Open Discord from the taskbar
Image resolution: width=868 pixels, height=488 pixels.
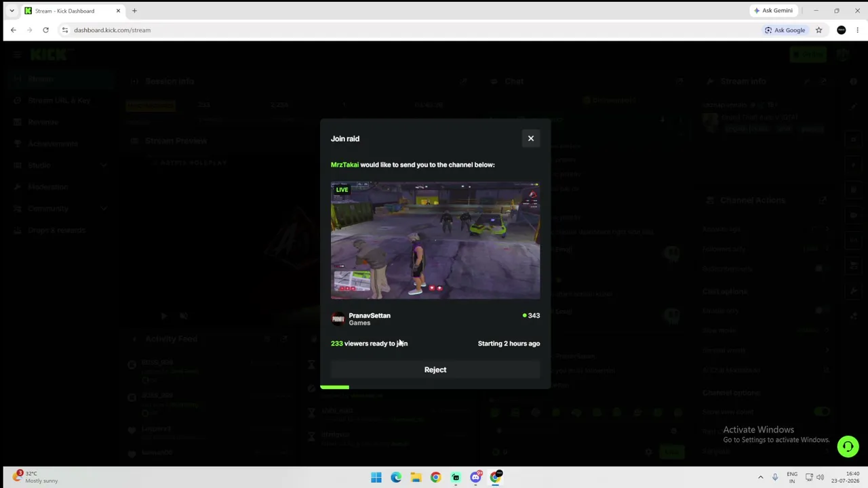click(x=475, y=477)
